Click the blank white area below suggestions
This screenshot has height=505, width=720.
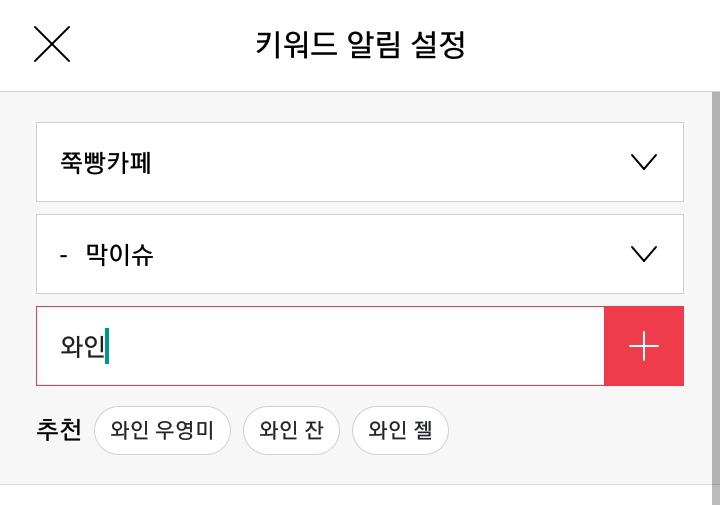360,495
